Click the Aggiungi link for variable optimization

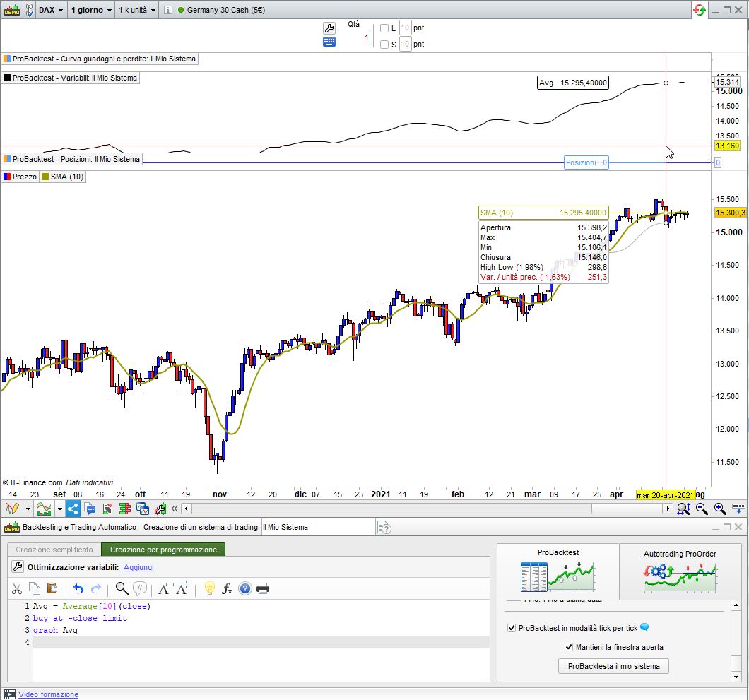[x=138, y=567]
